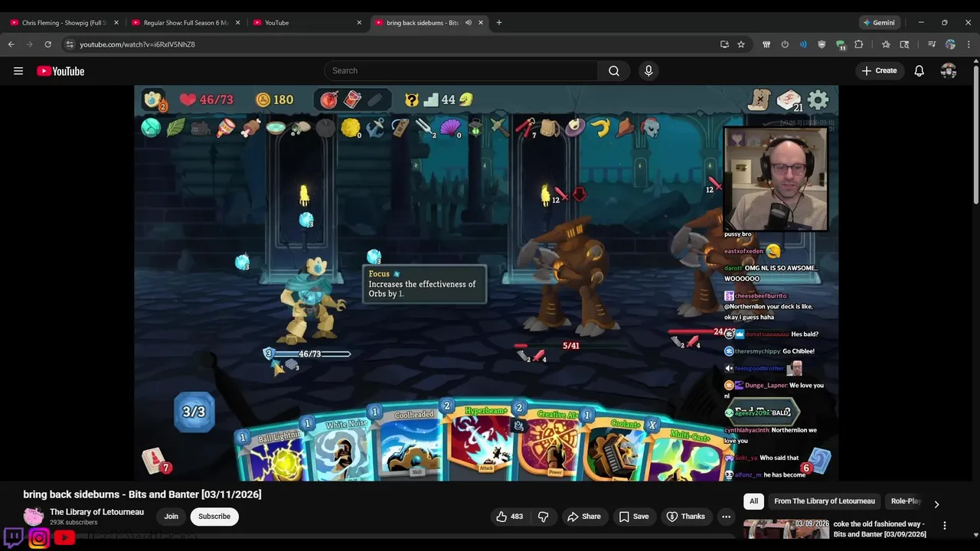Open the 'coke the old fashioned way' thumbnail

point(786,530)
